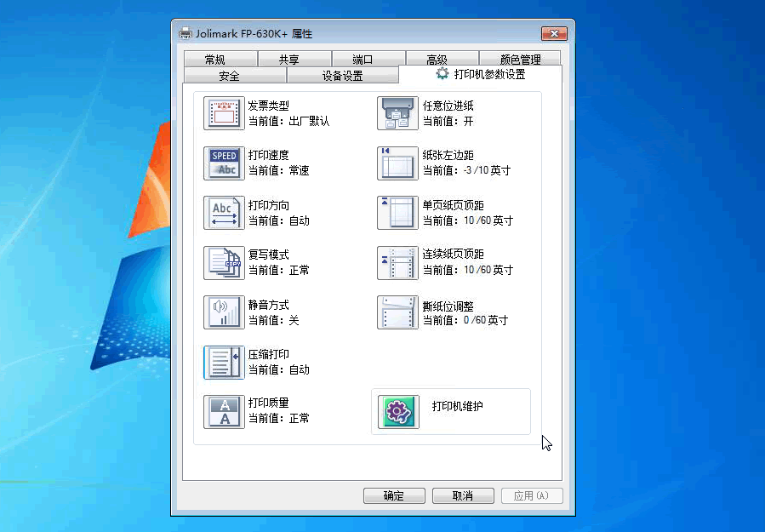Image resolution: width=765 pixels, height=532 pixels.
Task: Click the 0/60 英寸 value
Action: pos(486,320)
